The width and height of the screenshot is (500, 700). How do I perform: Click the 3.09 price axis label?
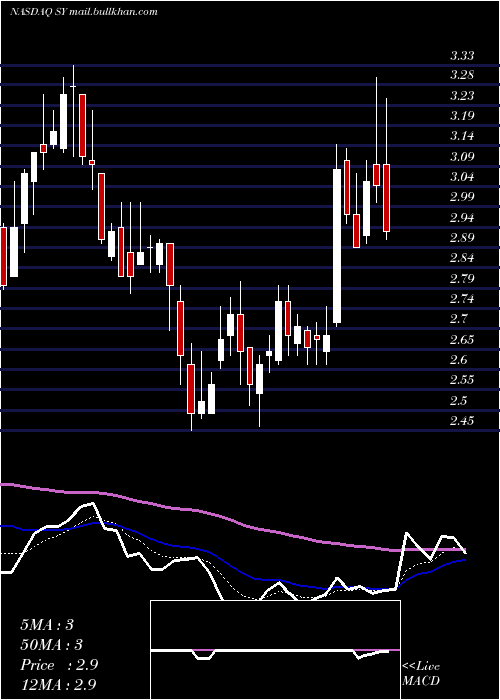pos(462,156)
